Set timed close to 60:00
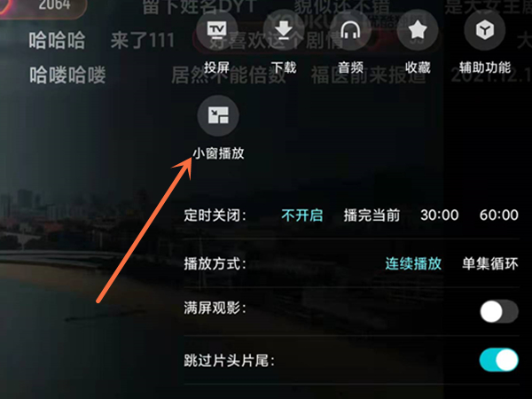Image resolution: width=532 pixels, height=399 pixels. [499, 215]
